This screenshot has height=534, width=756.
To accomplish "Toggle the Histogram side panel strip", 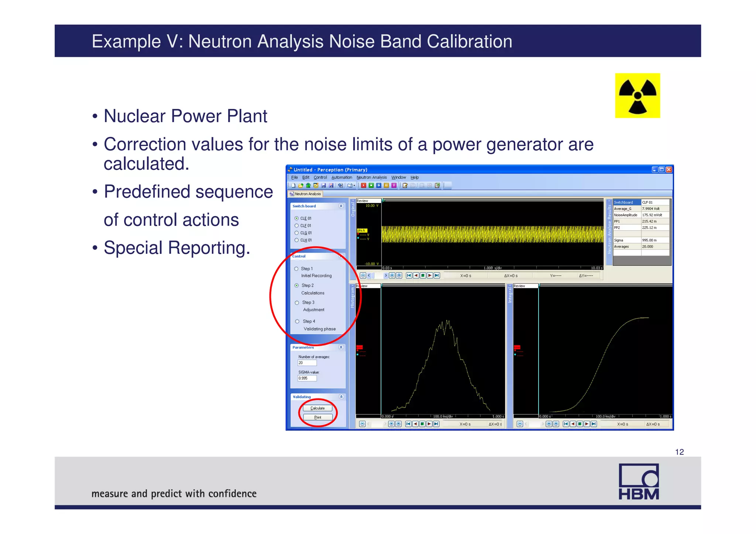I will 352,356.
